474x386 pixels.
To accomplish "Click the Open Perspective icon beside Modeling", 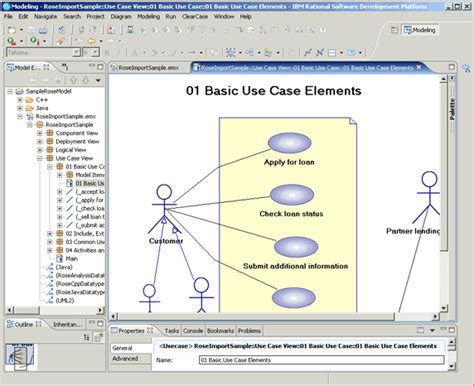I will (394, 30).
